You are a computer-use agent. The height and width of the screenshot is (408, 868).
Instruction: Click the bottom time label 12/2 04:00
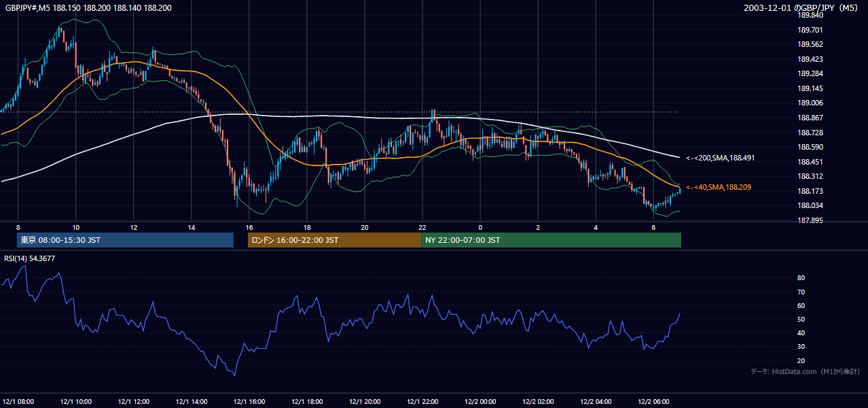click(596, 401)
